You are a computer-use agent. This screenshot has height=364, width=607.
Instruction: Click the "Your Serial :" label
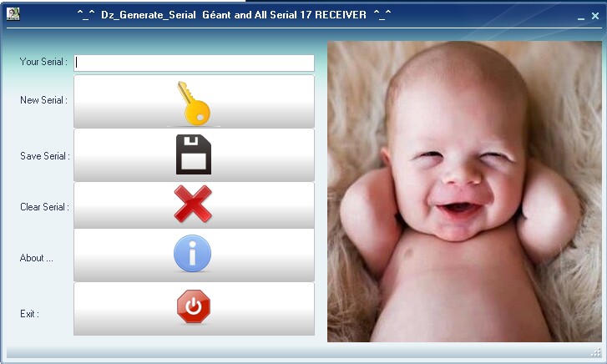[43, 62]
